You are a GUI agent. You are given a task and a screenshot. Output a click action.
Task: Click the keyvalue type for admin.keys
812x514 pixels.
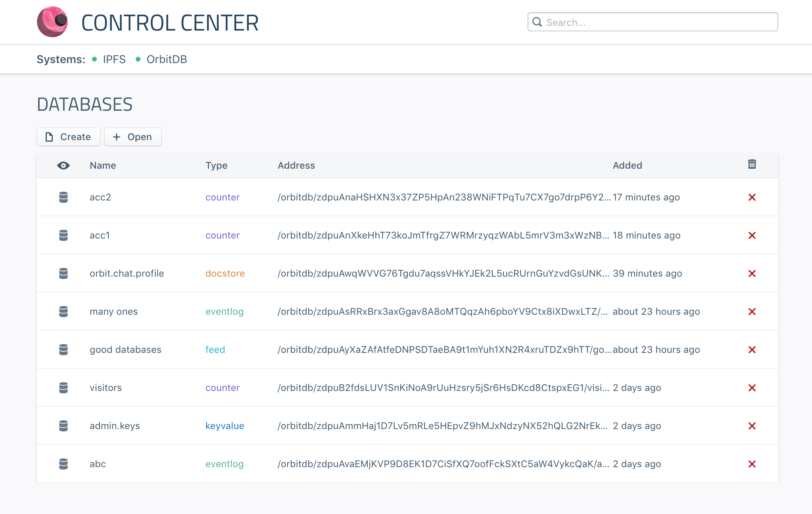[225, 426]
